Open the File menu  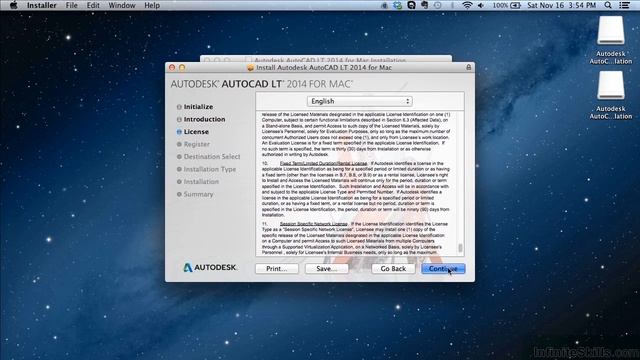point(71,5)
